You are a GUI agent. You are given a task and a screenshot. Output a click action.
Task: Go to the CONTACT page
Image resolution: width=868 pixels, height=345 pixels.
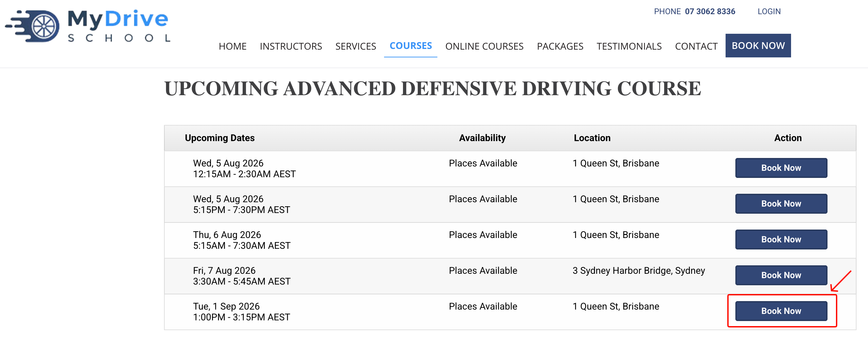coord(696,46)
